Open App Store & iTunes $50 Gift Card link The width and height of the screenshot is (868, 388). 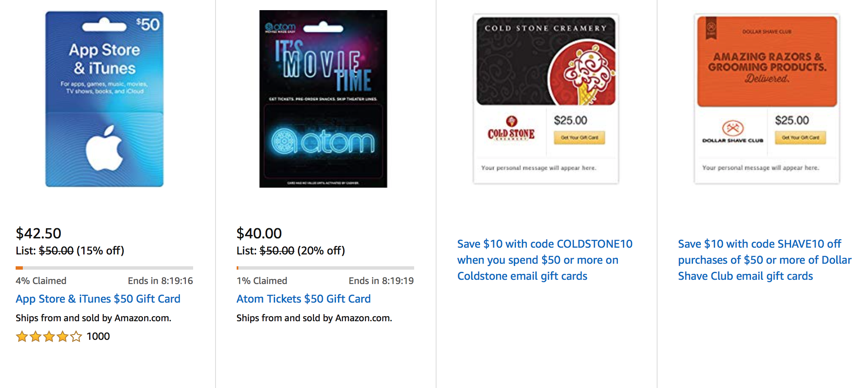[x=98, y=299]
